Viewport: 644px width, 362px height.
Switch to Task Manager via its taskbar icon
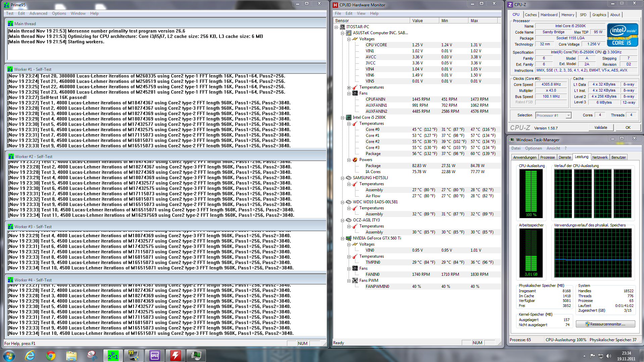pos(196,355)
